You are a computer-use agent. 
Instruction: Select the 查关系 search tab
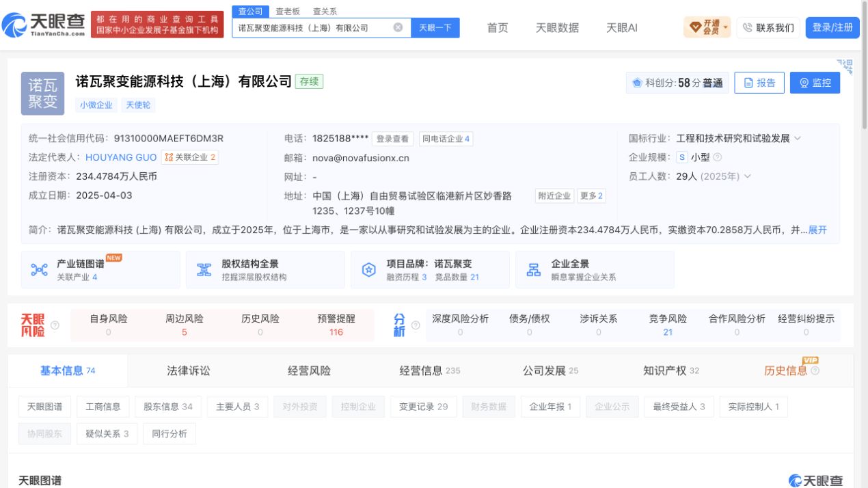[325, 12]
